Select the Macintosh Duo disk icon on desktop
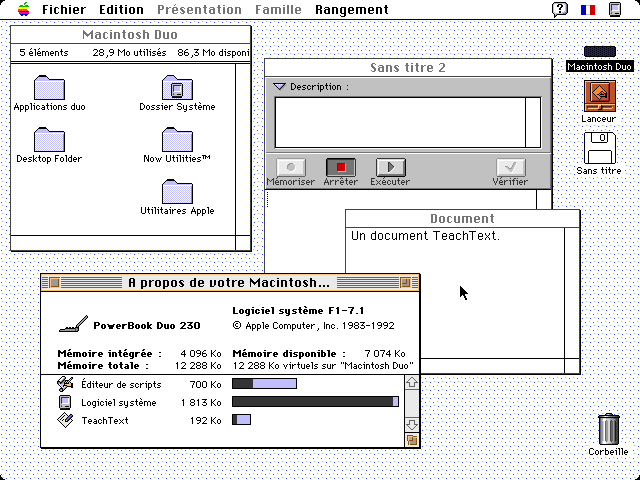This screenshot has width=640, height=480. 600,52
